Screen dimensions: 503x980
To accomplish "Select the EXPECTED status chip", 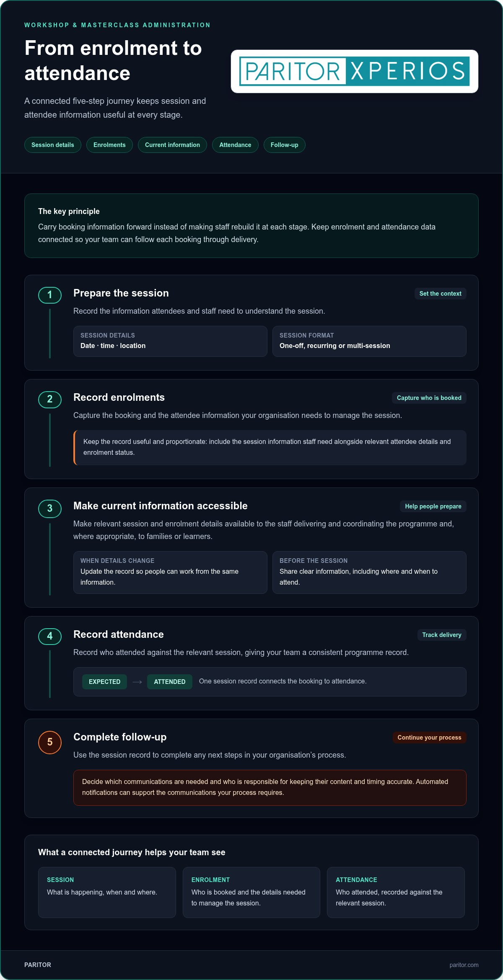I will coord(105,682).
